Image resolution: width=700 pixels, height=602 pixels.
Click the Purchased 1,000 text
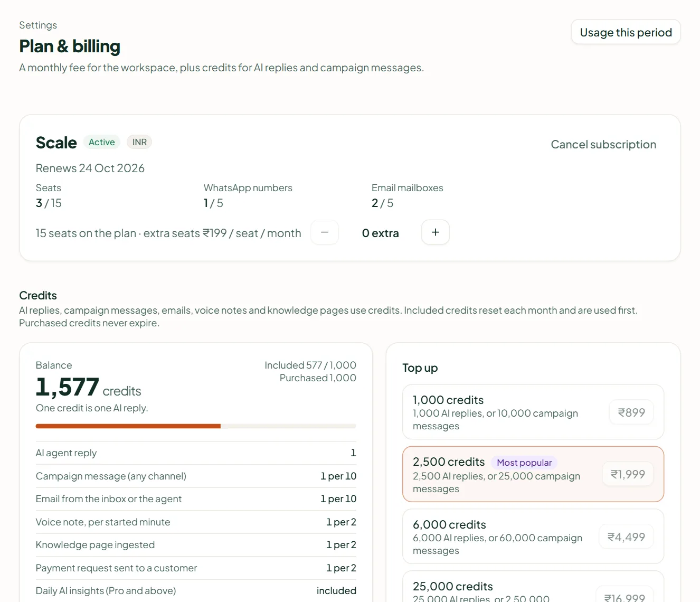(318, 378)
